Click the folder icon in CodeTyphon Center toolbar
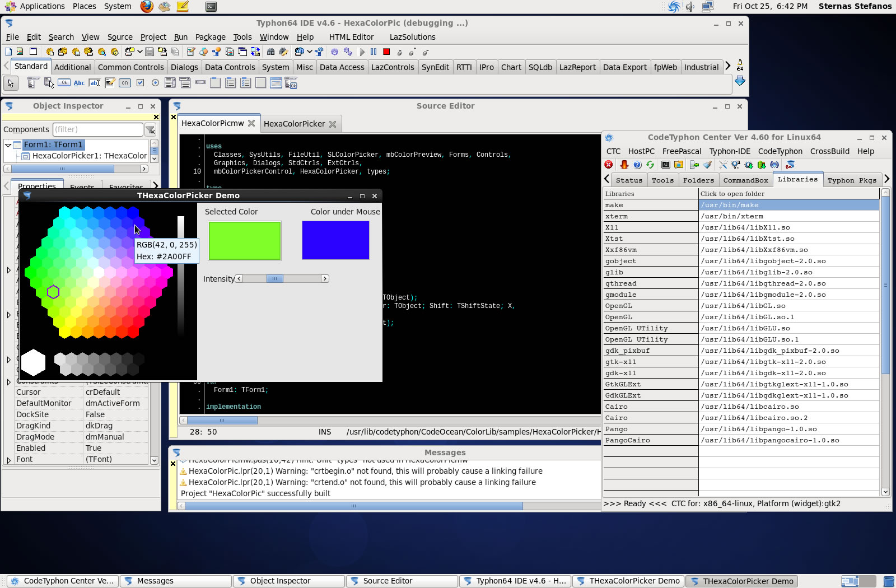896x588 pixels. (x=679, y=165)
